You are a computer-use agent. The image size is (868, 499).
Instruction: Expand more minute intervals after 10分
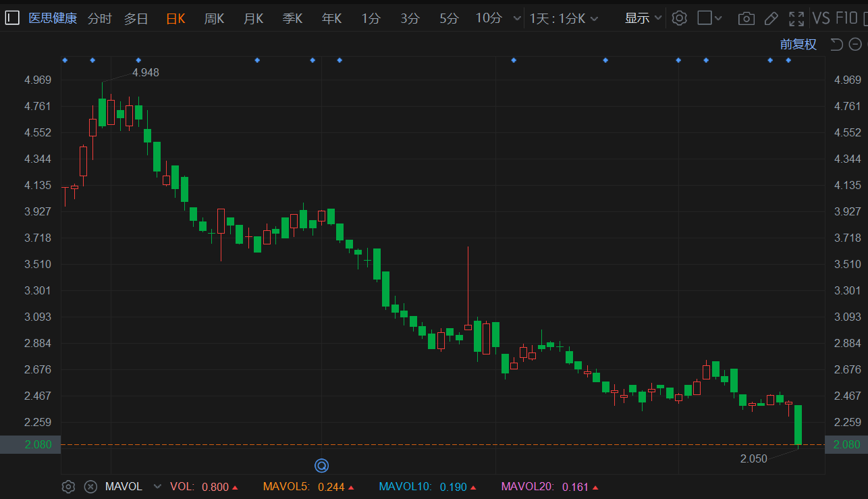click(x=517, y=18)
